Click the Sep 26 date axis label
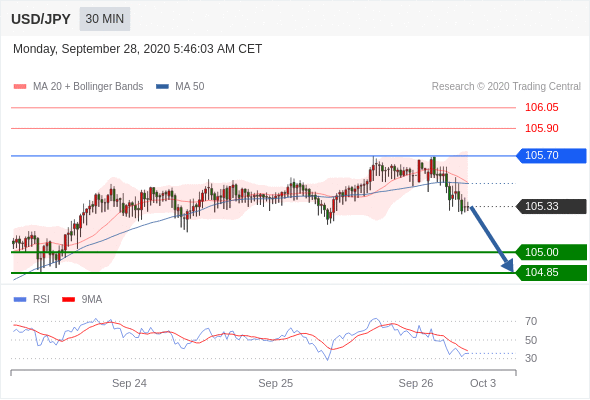 click(x=416, y=383)
